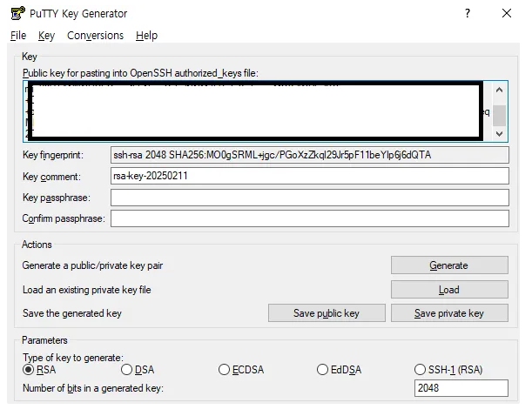Open the File menu
Screen dimensions: 532x416
pyautogui.click(x=18, y=36)
